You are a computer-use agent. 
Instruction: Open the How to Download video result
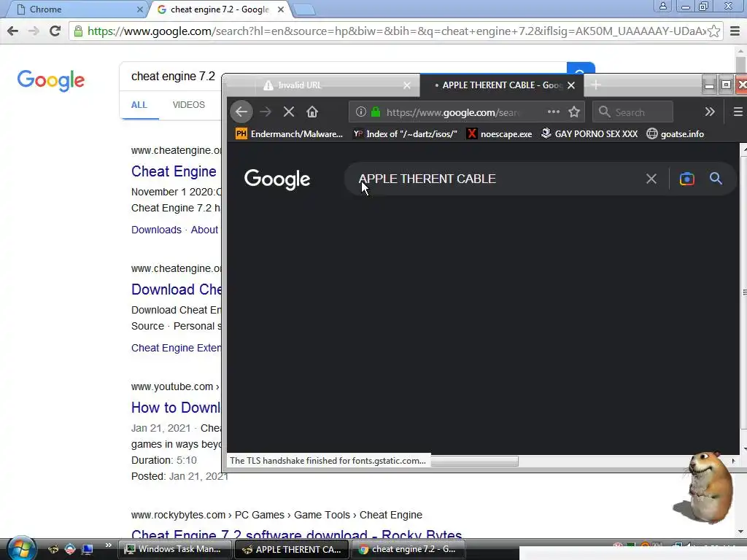[176, 408]
